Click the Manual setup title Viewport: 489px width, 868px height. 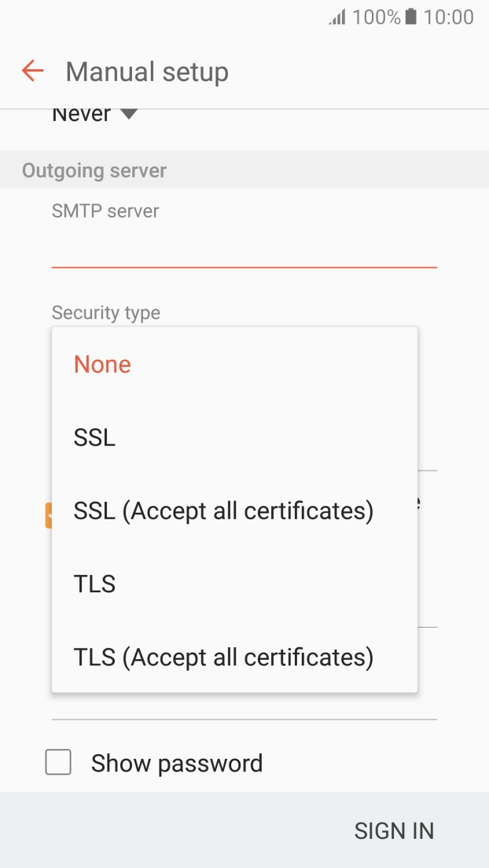click(x=148, y=71)
